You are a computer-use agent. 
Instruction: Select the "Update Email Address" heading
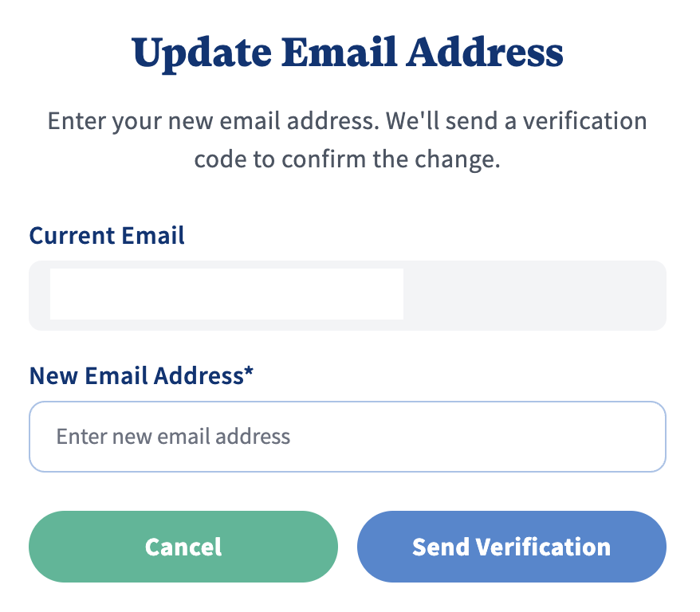click(x=348, y=54)
